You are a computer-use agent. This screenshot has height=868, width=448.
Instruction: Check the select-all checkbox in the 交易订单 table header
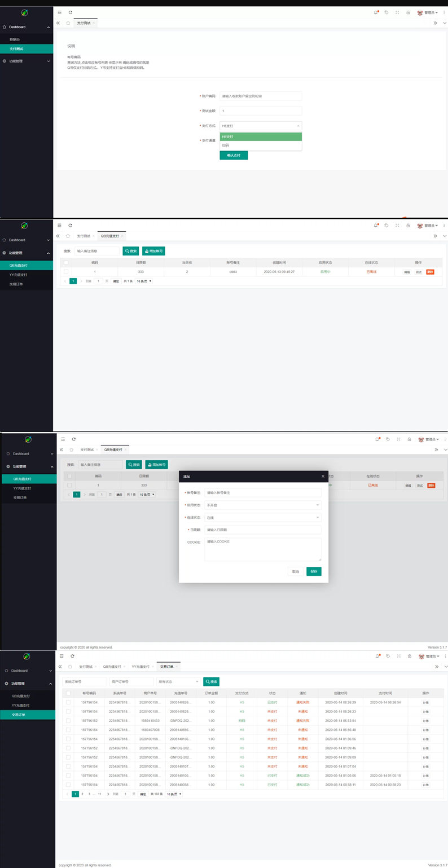coord(68,693)
